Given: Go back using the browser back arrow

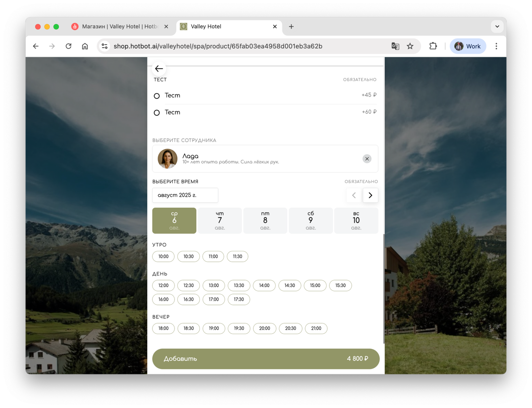Looking at the screenshot, I should pyautogui.click(x=36, y=46).
